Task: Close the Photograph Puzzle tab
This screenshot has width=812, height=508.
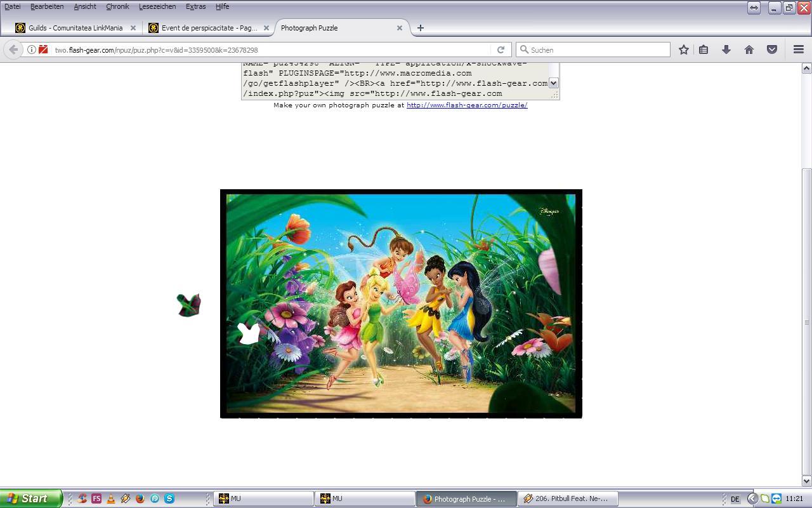Action: click(x=400, y=28)
